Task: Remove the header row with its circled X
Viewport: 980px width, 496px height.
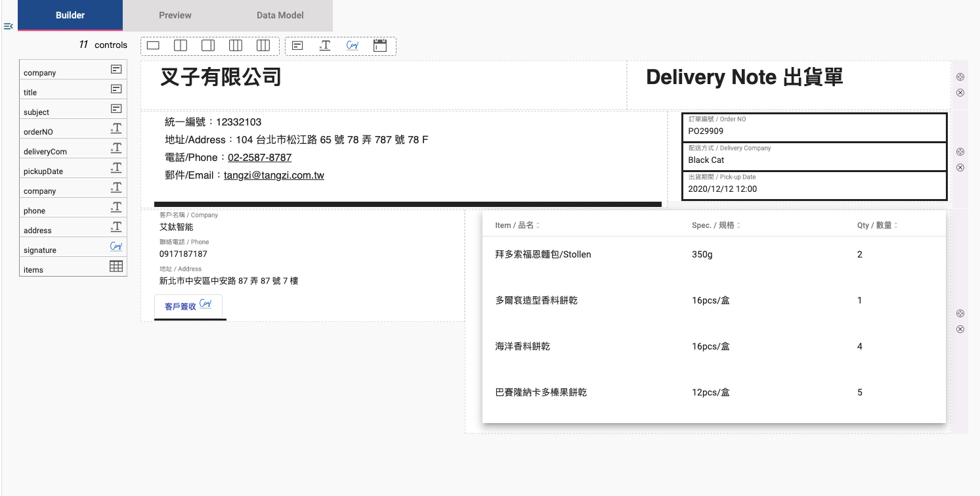Action: (960, 93)
